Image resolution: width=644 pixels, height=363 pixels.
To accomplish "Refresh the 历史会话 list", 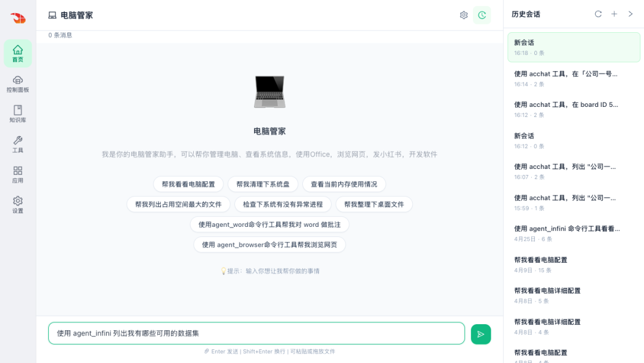I will pos(598,14).
